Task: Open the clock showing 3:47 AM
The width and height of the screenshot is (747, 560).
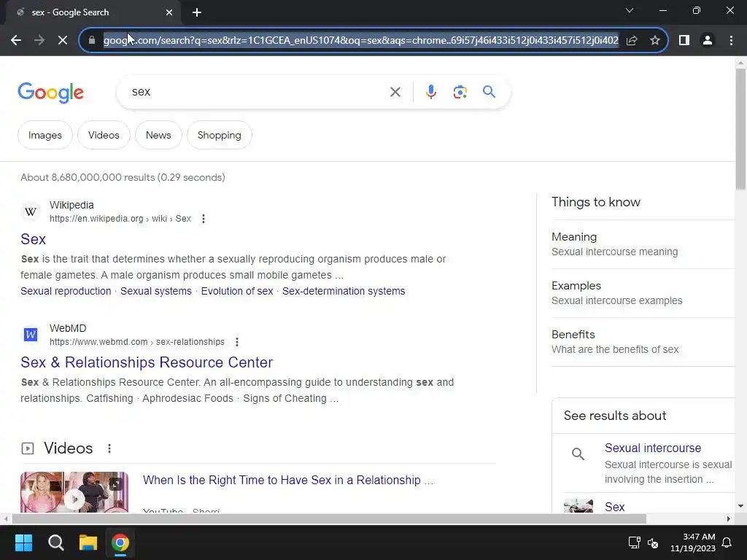Action: 693,542
